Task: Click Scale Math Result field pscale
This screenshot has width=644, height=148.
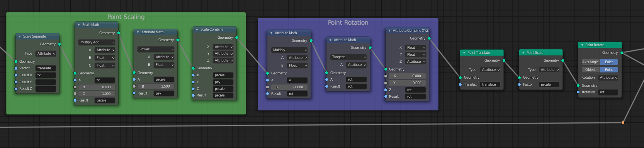Action: (105, 100)
